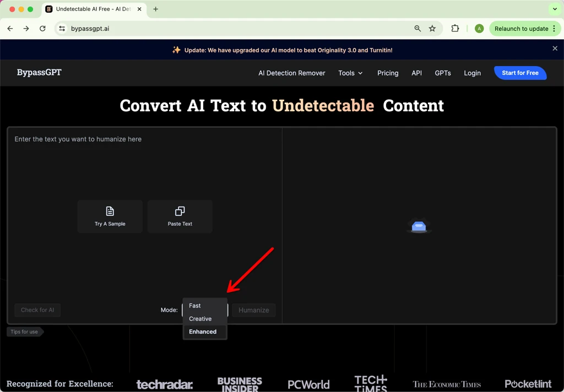Viewport: 564px width, 392px height.
Task: Click the PCWorld logo
Action: 308,384
